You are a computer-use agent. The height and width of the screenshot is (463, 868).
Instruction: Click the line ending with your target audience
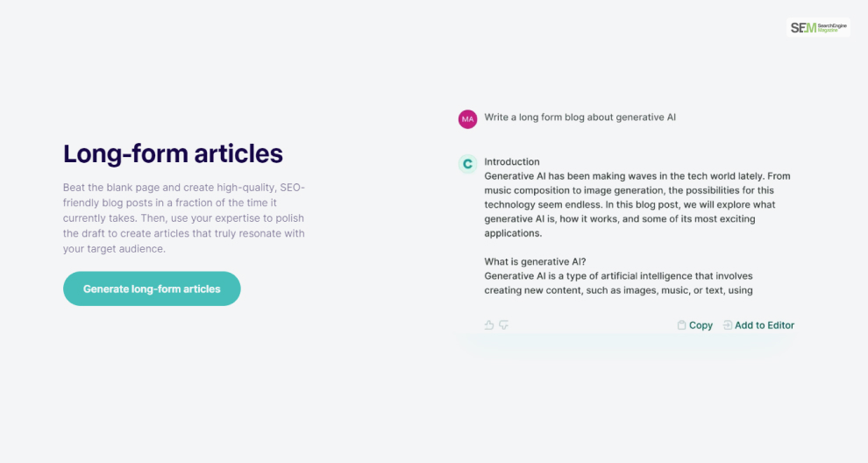(114, 249)
